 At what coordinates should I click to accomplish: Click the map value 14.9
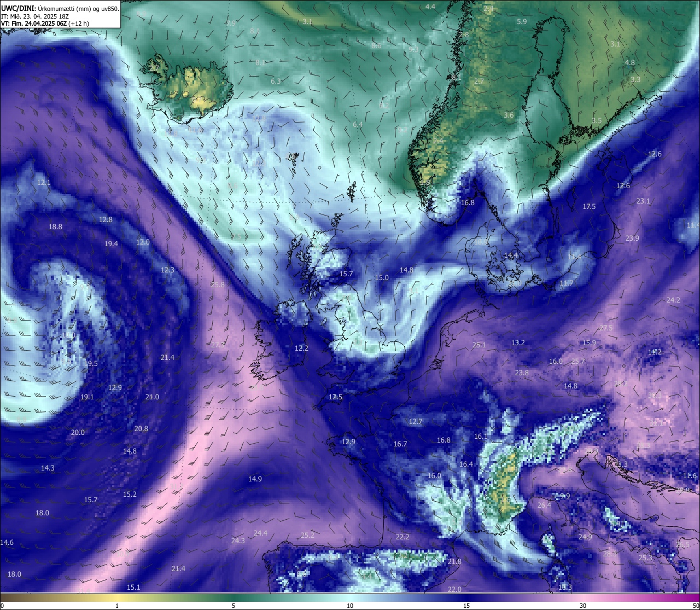(x=255, y=479)
